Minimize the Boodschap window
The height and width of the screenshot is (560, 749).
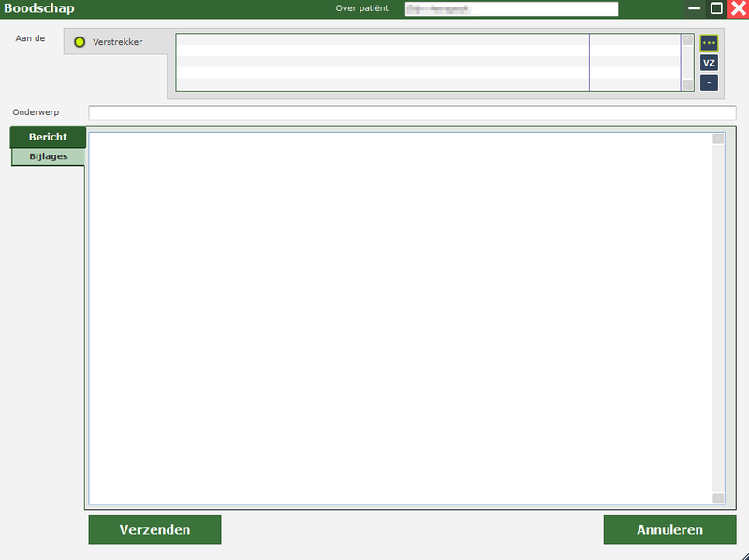click(694, 8)
